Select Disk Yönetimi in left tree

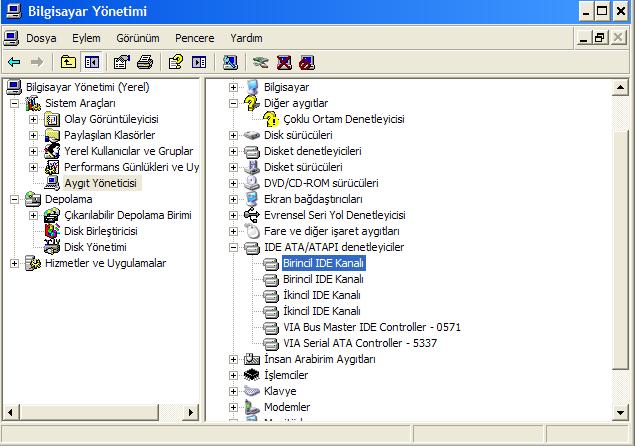point(95,247)
